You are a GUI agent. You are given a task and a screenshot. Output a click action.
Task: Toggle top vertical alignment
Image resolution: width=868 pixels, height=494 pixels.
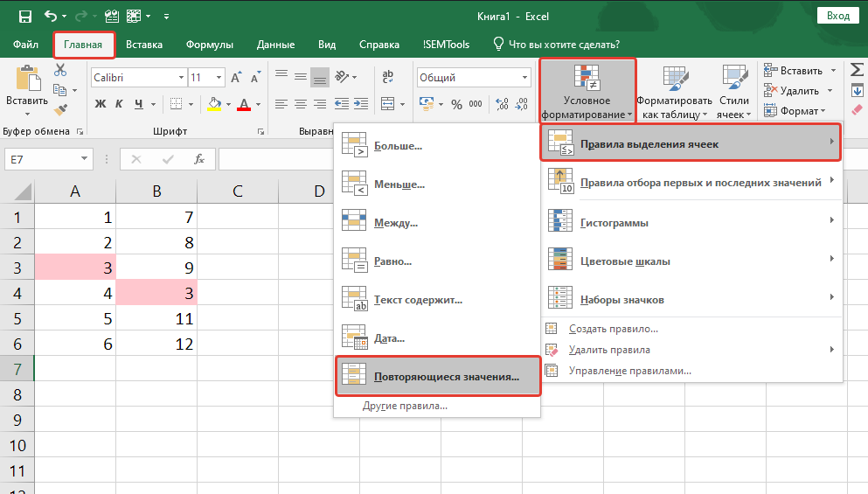(x=281, y=76)
